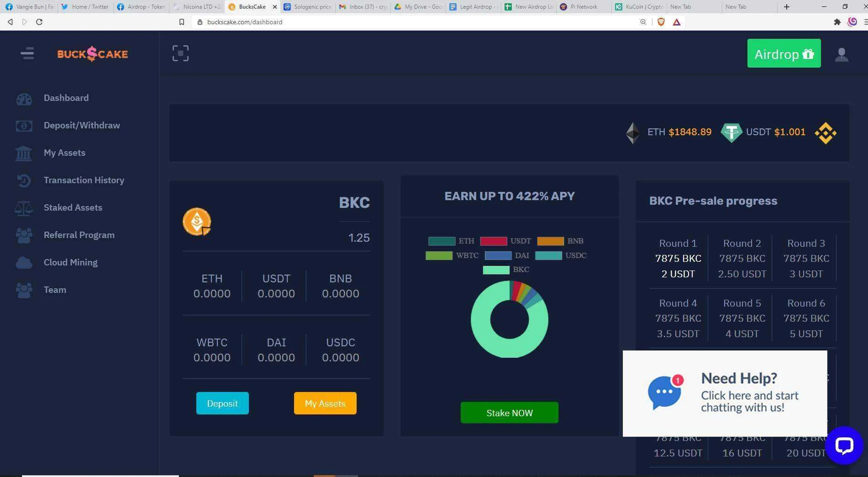Click the Brave Rewards triangle icon
868x477 pixels.
(x=677, y=22)
